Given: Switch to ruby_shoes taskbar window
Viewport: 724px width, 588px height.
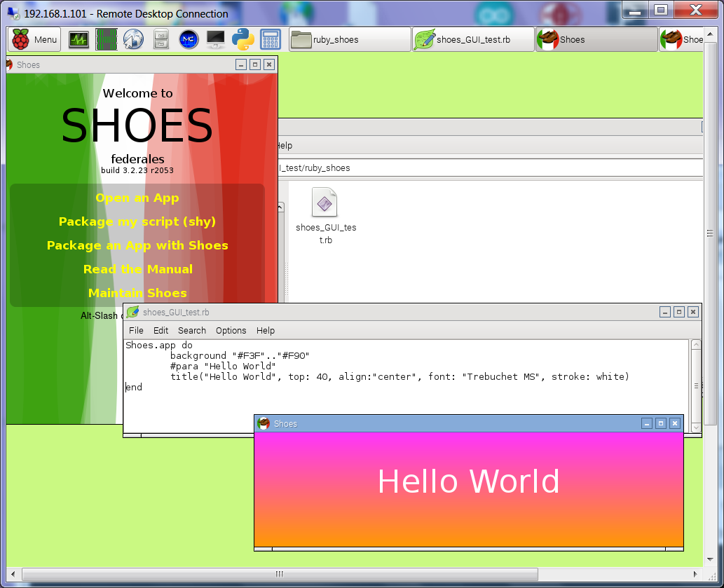Looking at the screenshot, I should point(350,40).
